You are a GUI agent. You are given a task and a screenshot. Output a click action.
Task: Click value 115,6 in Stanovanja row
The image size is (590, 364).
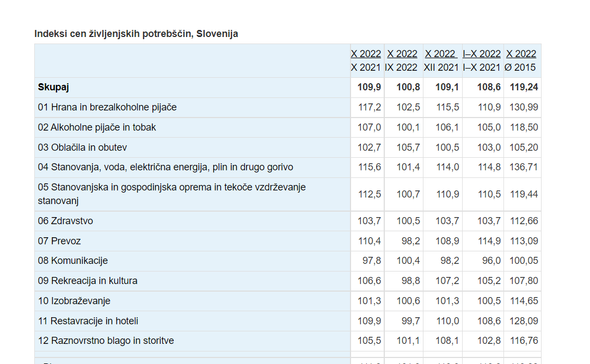[370, 168]
